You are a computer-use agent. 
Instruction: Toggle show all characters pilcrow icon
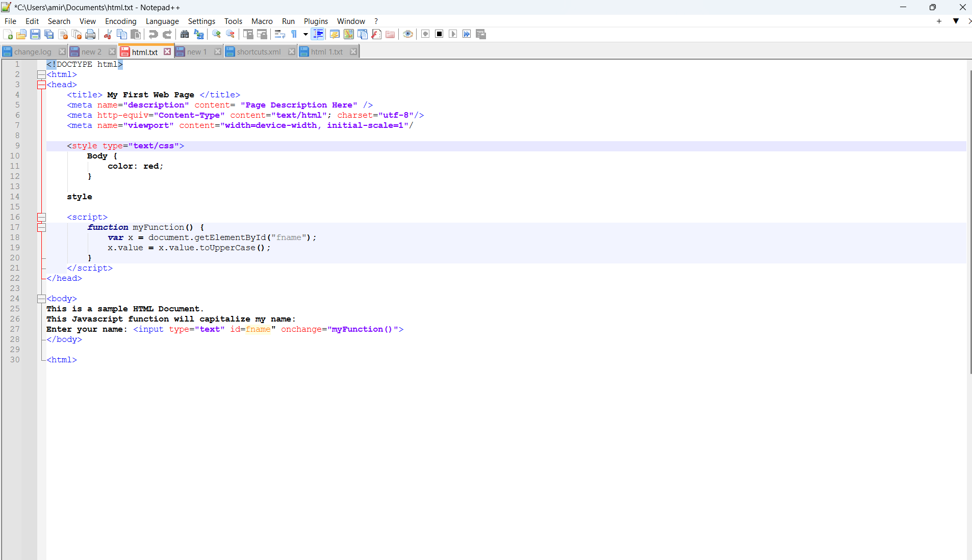294,34
